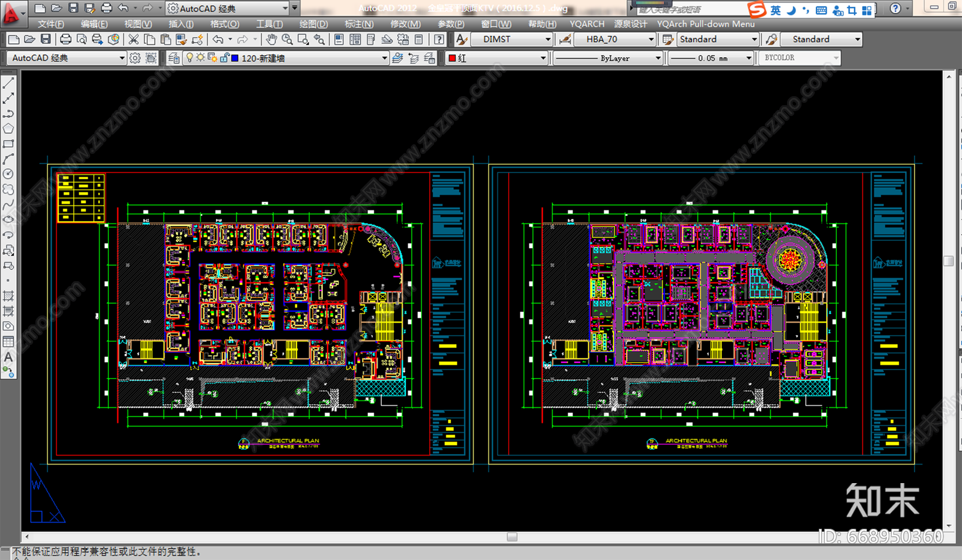962x560 pixels.
Task: Click the Cut scissors icon
Action: 133,40
